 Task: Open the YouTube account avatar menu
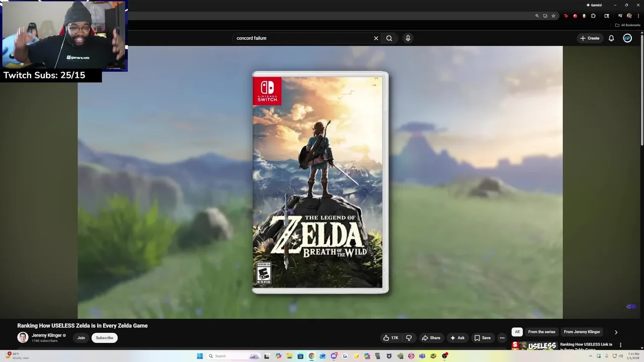point(627,38)
